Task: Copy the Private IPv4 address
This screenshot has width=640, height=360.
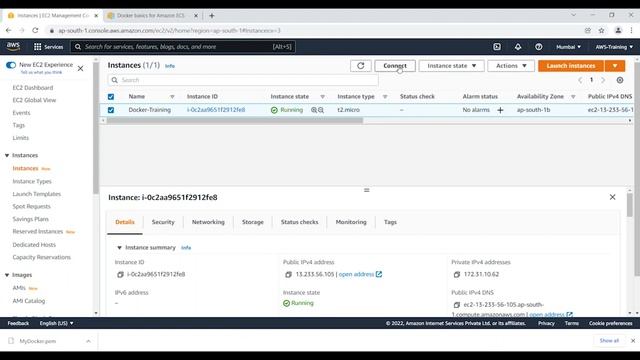Action: (x=457, y=275)
